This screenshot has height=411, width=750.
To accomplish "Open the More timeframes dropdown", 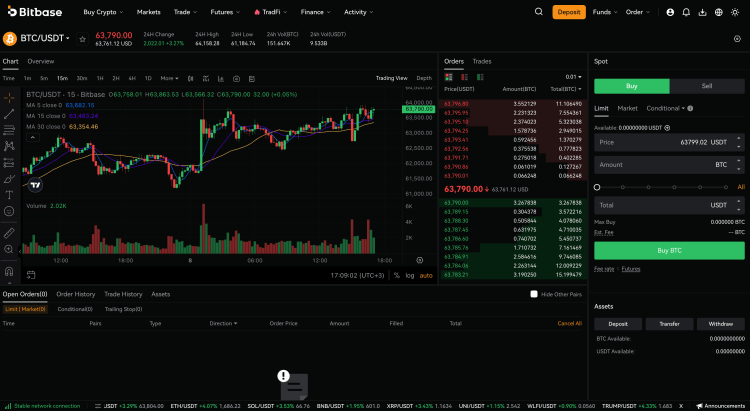I will click(169, 78).
